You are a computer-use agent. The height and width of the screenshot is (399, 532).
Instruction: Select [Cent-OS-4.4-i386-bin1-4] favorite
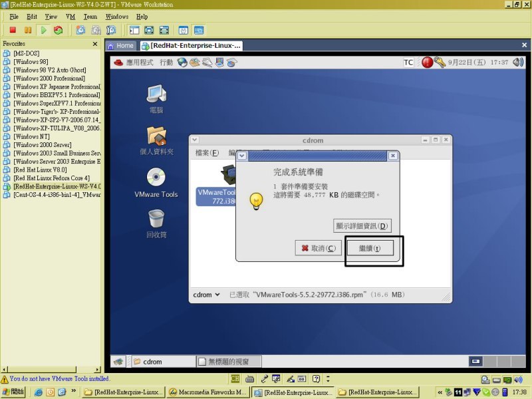(x=57, y=195)
